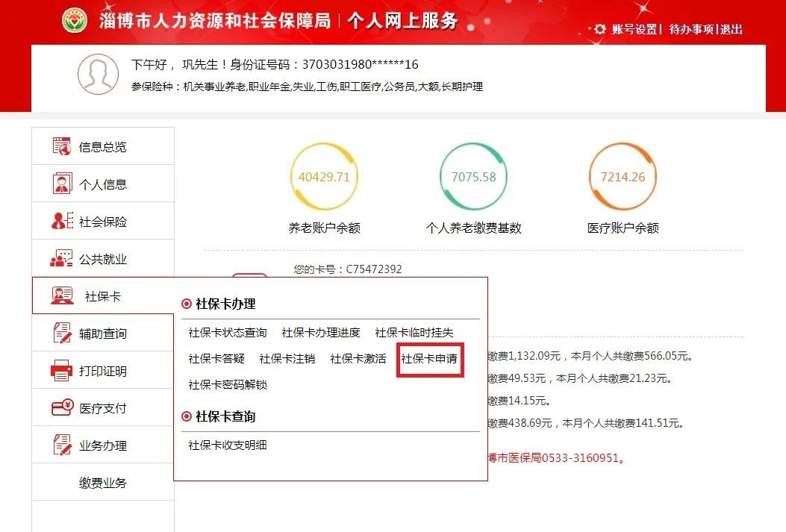Click 社保卡状态查询 link
Image resolution: width=786 pixels, height=532 pixels.
pos(228,333)
